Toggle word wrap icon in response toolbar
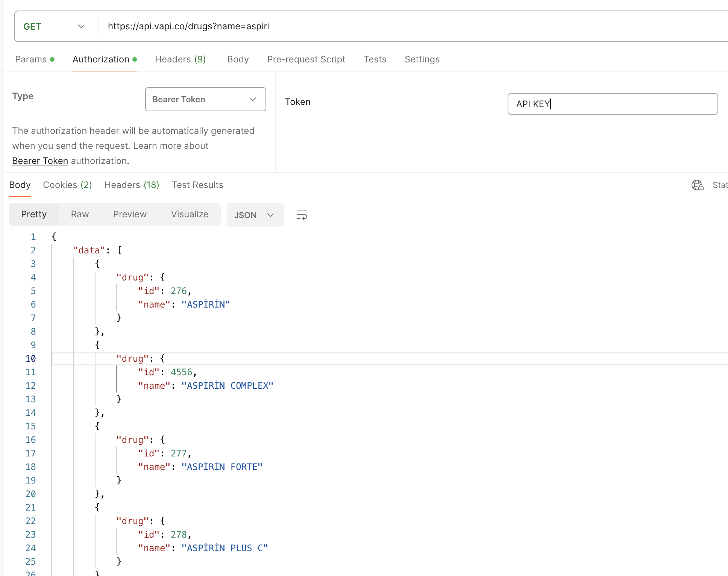Image resolution: width=728 pixels, height=576 pixels. (x=302, y=215)
